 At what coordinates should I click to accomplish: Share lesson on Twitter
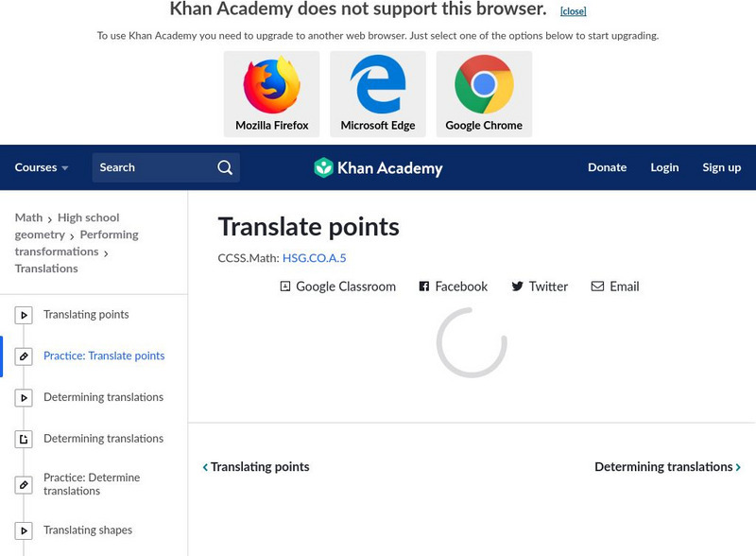[540, 287]
